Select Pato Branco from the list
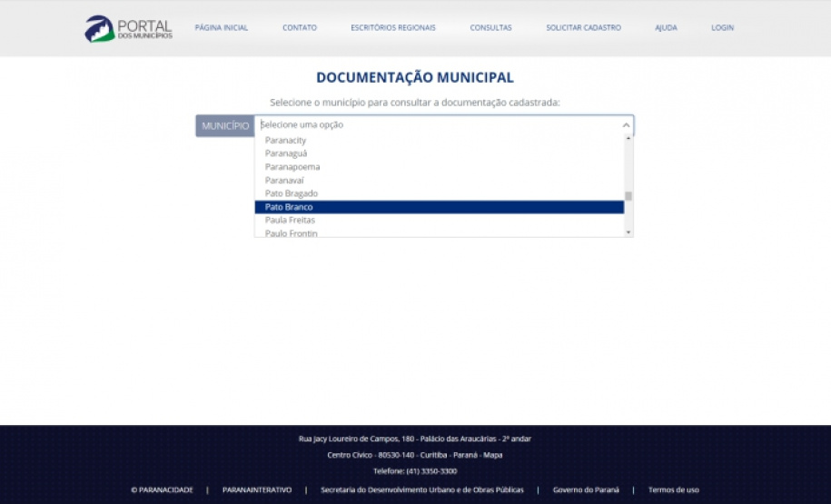 point(289,207)
